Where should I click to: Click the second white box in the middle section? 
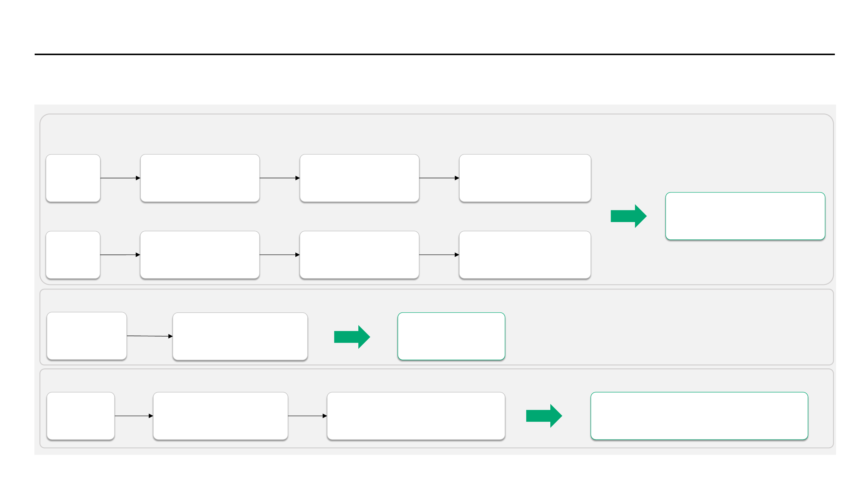[x=240, y=336]
